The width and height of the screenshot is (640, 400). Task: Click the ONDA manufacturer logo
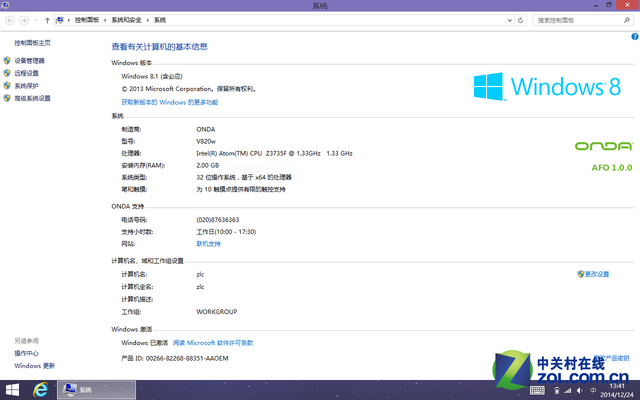pos(604,146)
